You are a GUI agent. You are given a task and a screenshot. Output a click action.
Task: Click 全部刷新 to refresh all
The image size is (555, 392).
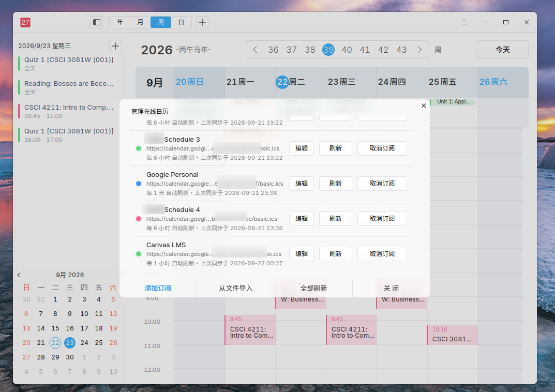click(313, 289)
